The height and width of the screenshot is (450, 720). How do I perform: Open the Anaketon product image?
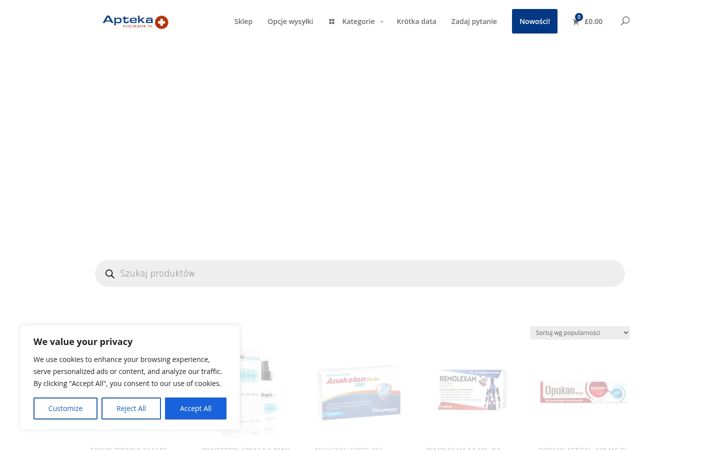pyautogui.click(x=360, y=394)
